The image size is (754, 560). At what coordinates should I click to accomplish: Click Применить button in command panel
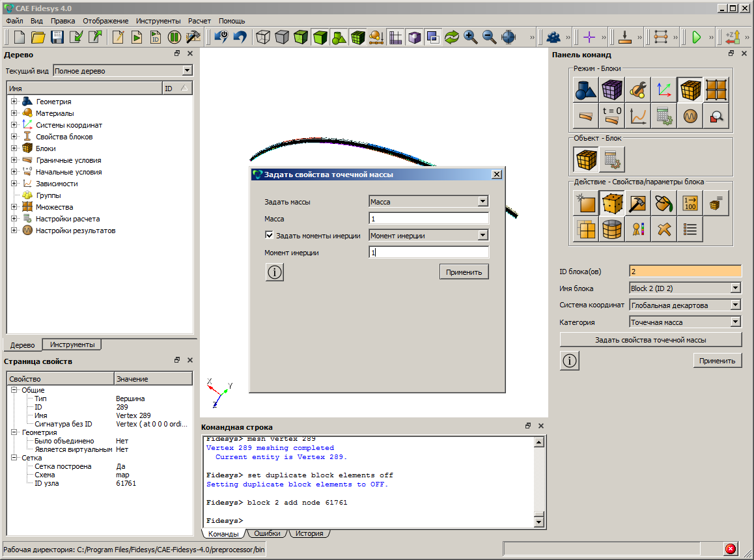(x=717, y=360)
